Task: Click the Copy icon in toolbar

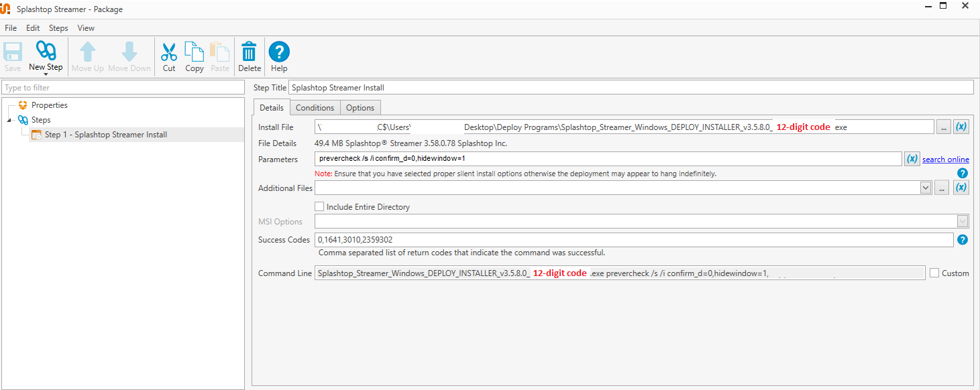Action: [194, 52]
